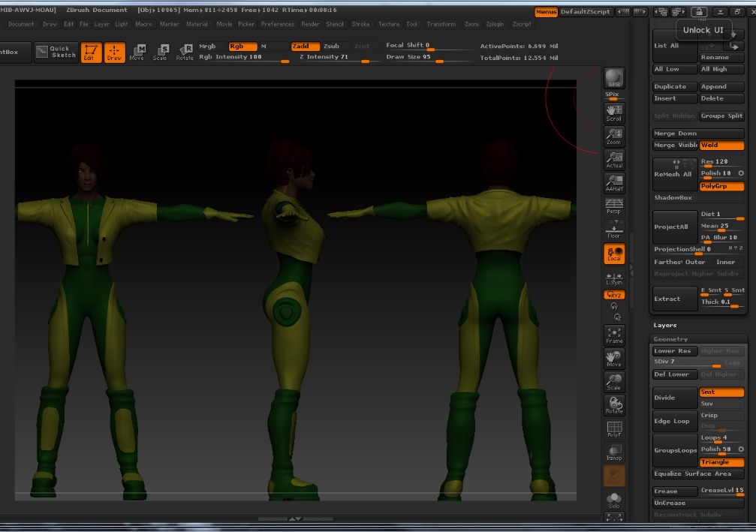Open the Stroke menu
This screenshot has height=532, width=756.
pos(360,24)
